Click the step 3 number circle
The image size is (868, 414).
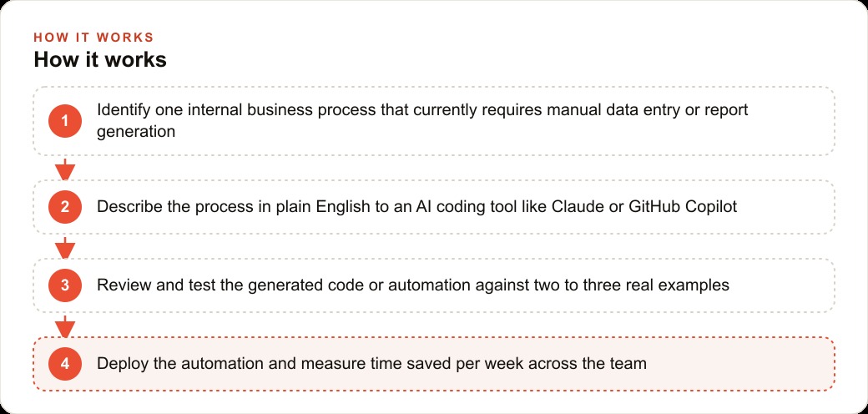pos(65,285)
